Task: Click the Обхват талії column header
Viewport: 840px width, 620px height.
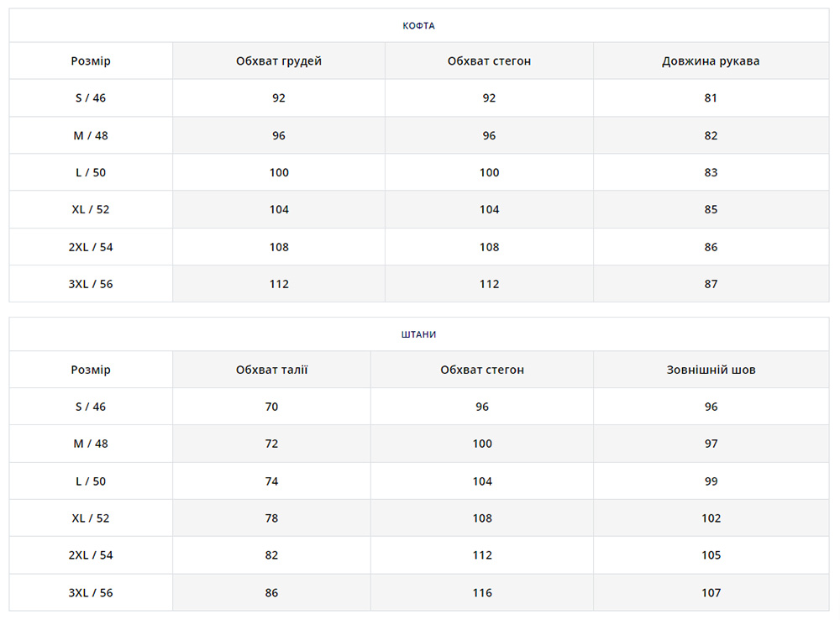Action: click(x=271, y=370)
